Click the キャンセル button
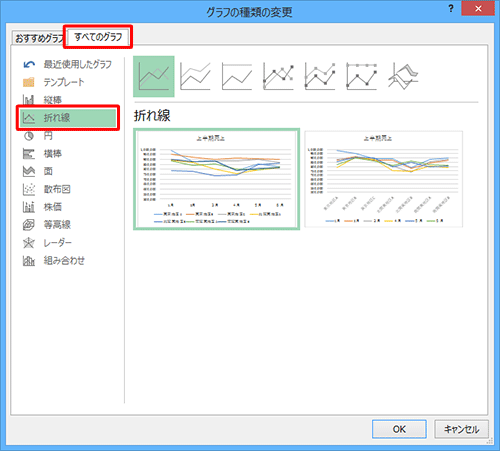Screen dimensions: 500x451 tap(461, 429)
